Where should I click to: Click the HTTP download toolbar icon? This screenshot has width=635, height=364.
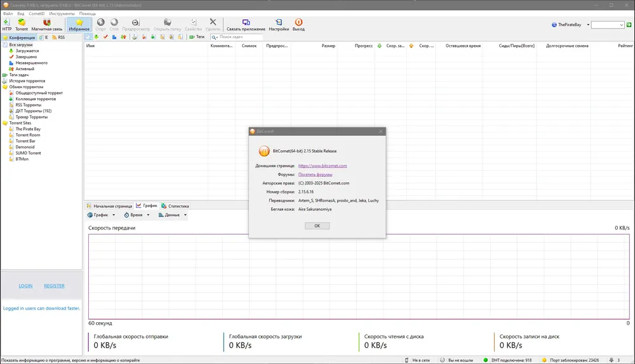tap(7, 24)
